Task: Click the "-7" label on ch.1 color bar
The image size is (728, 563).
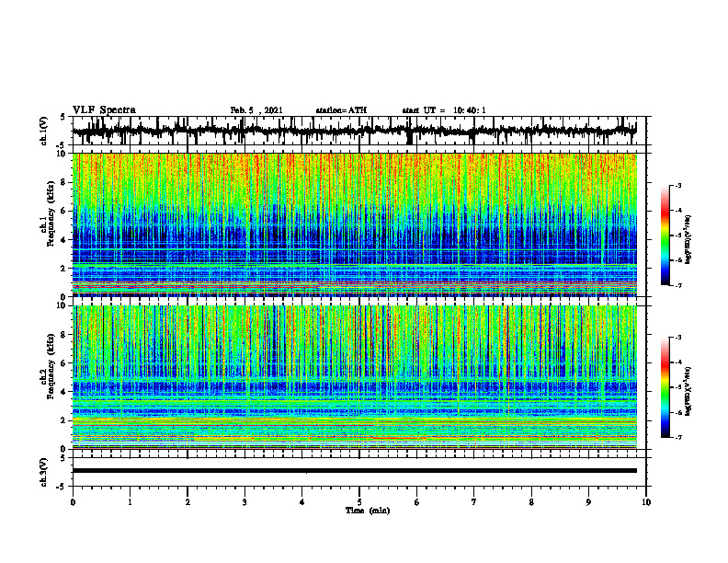Action: tap(677, 285)
